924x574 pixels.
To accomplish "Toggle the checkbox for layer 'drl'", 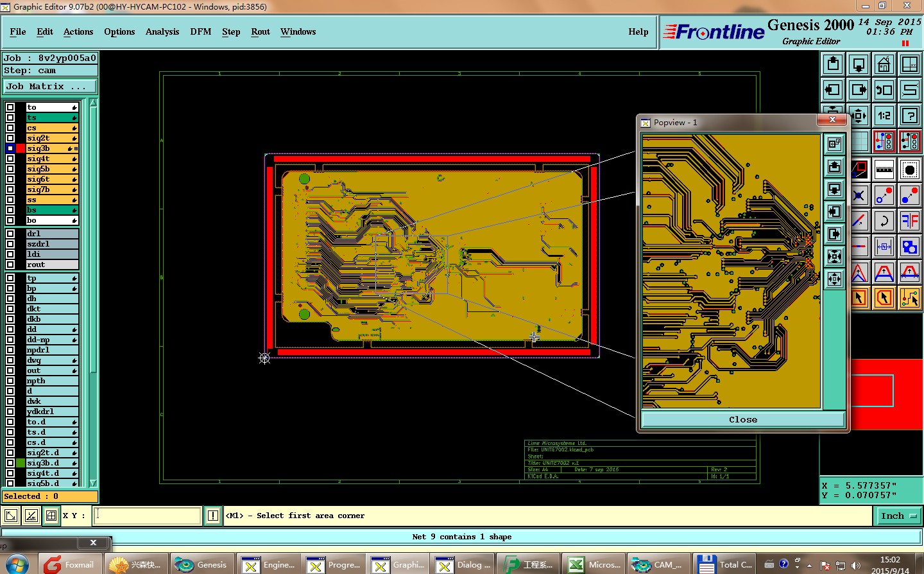I will [10, 234].
